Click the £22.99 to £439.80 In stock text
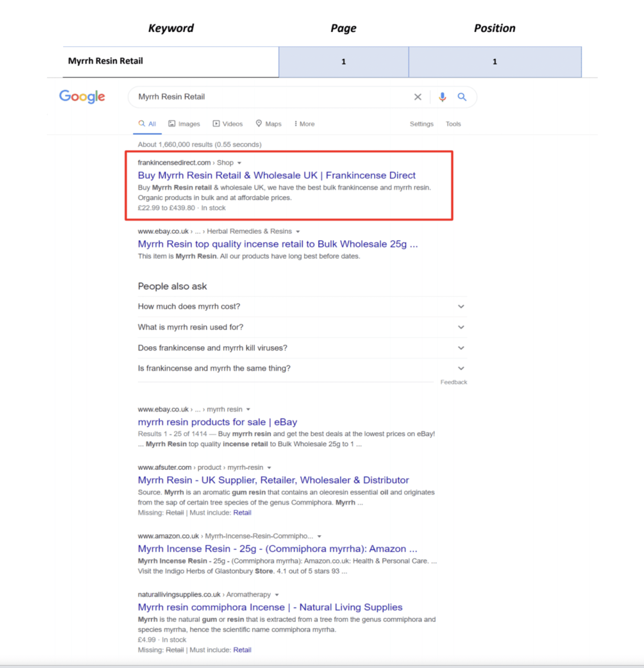This screenshot has width=644, height=668. click(x=181, y=208)
